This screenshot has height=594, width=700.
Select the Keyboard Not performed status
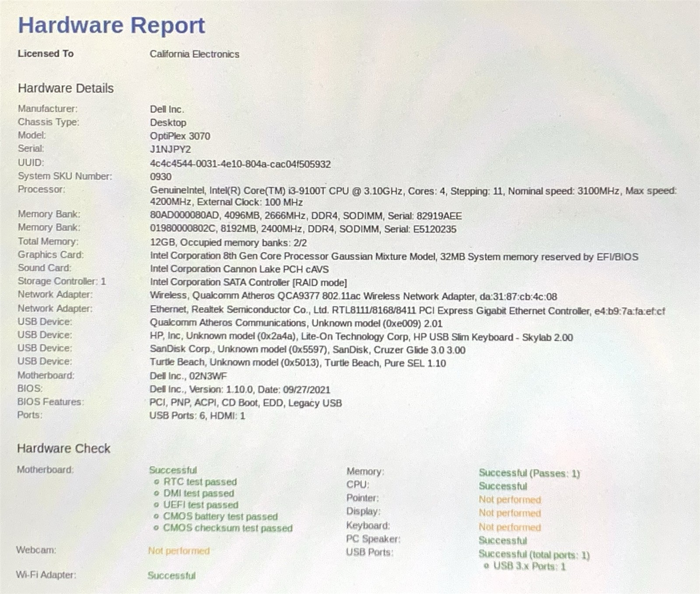point(510,527)
